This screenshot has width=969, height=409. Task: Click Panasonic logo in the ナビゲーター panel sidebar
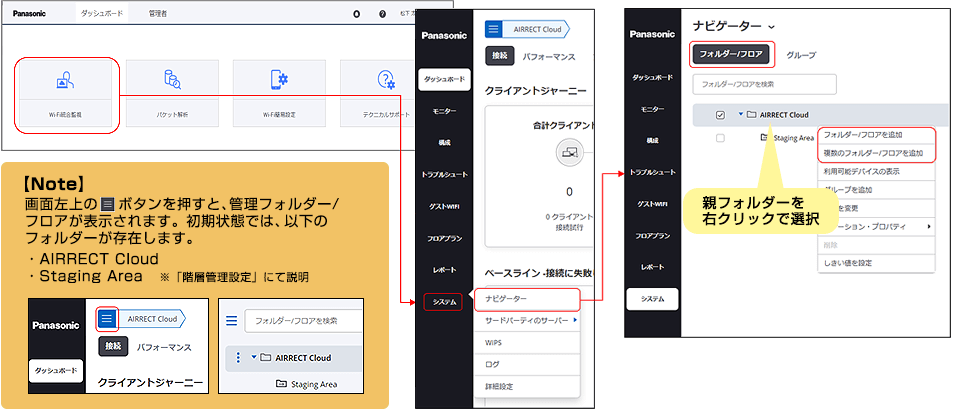click(653, 34)
